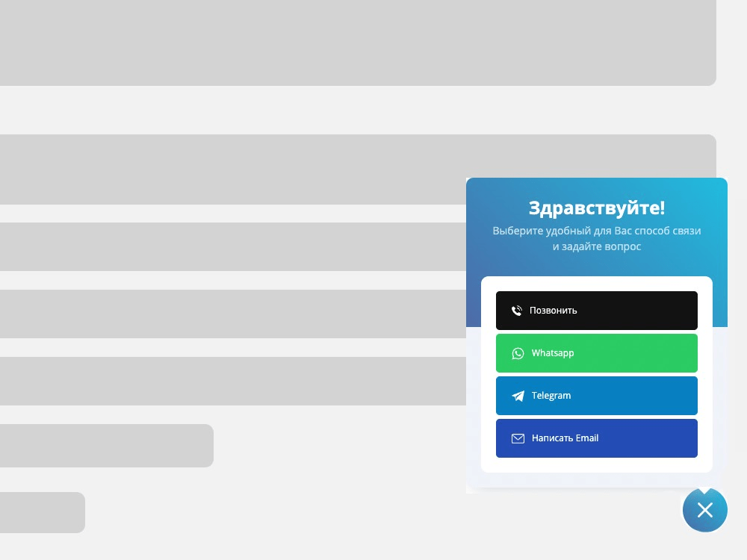747x560 pixels.
Task: Click the text Выберите удобный для Вас способ связи
Action: 596,231
